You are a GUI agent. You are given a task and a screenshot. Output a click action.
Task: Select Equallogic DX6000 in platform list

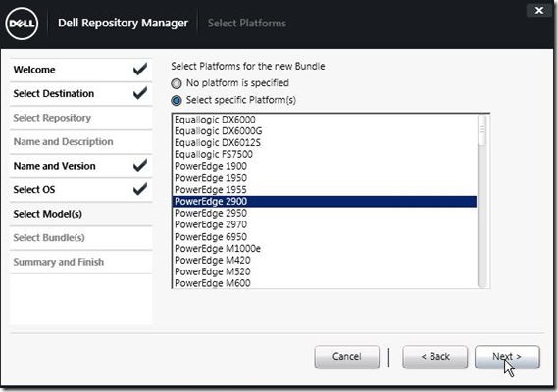[325, 120]
